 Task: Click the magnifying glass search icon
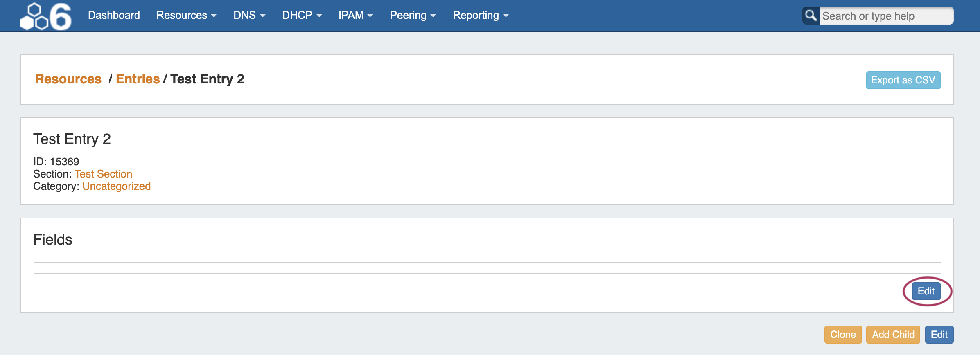[x=811, y=16]
